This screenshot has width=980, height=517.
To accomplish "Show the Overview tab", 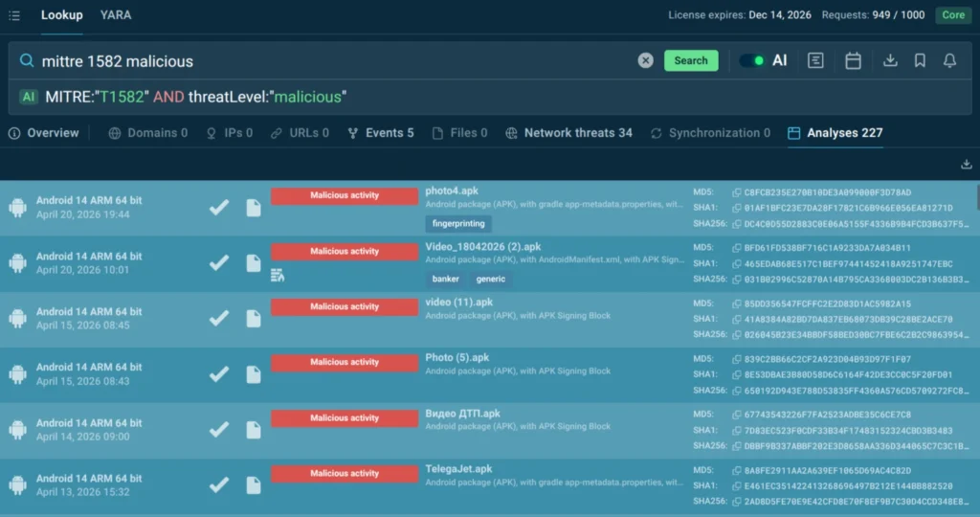I will coord(44,133).
